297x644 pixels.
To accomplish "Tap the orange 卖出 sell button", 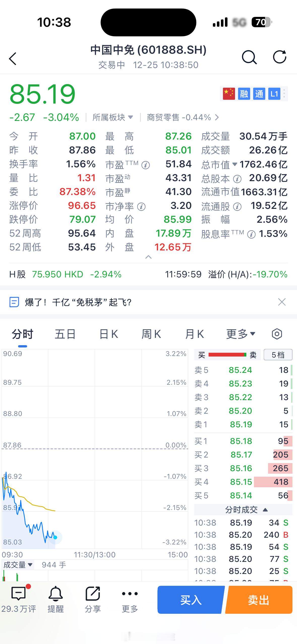I will tap(259, 600).
